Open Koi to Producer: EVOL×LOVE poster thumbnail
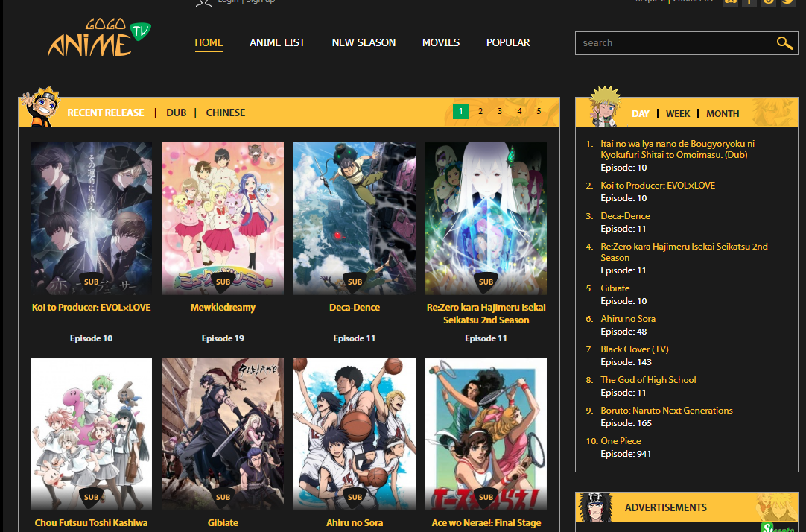Image resolution: width=806 pixels, height=532 pixels. point(91,218)
